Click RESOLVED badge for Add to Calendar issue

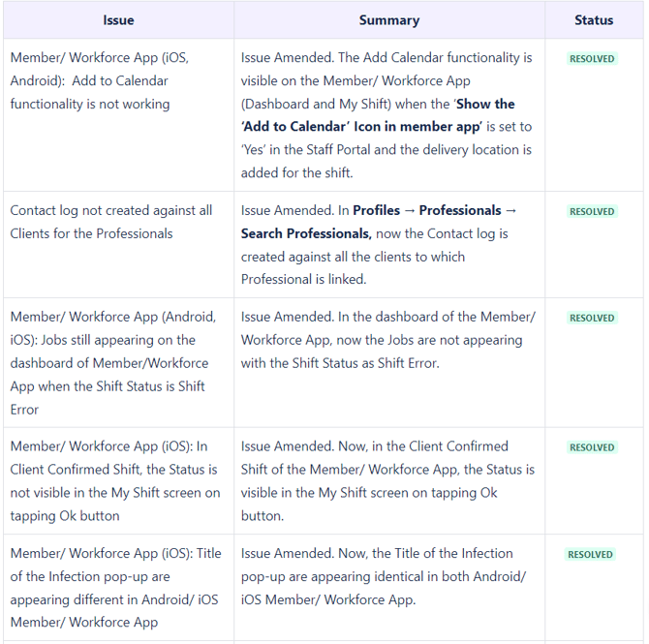point(592,59)
